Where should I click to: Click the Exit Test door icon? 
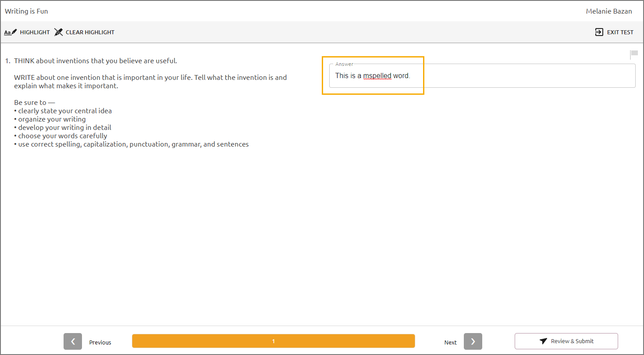click(599, 32)
